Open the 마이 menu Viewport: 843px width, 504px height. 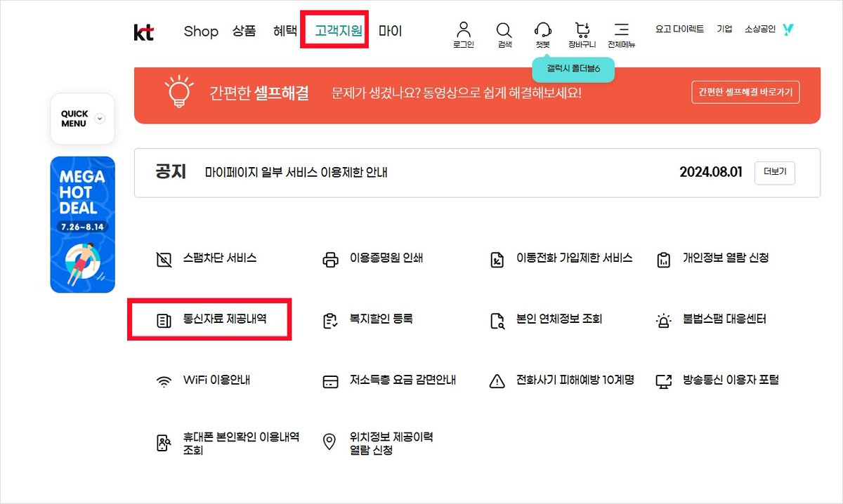coord(391,31)
